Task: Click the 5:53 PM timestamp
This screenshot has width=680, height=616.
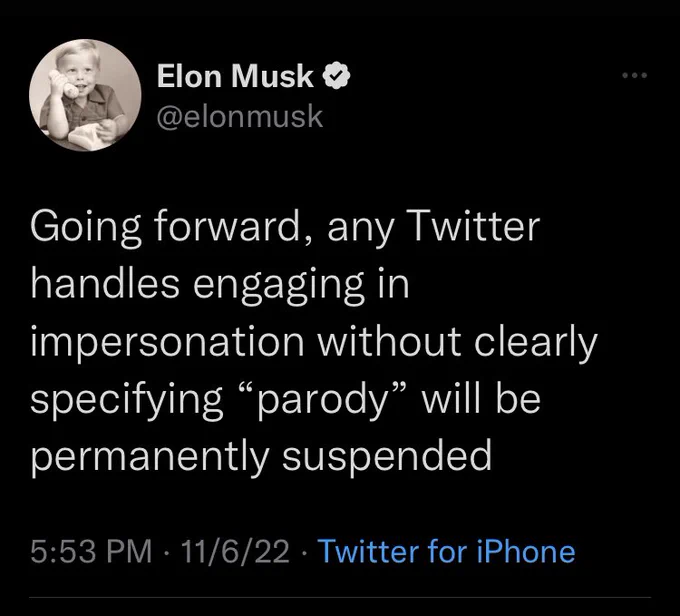Action: coord(91,551)
